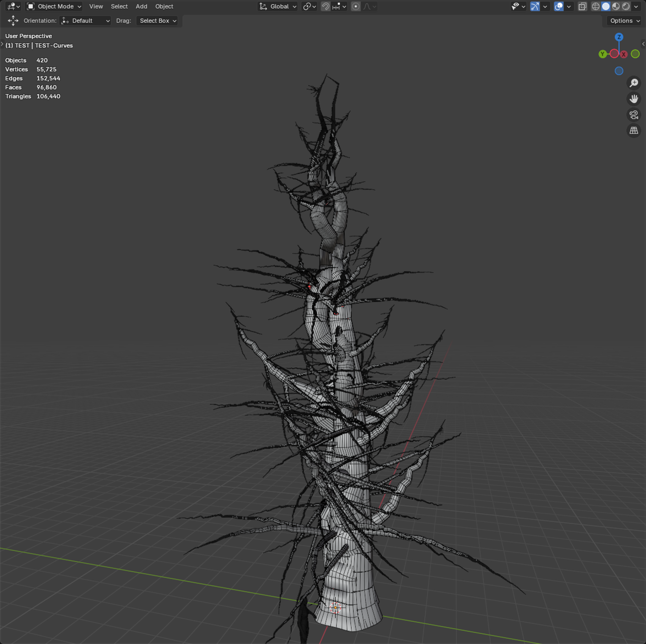Toggle viewport overlays display
The width and height of the screenshot is (646, 644).
[559, 6]
